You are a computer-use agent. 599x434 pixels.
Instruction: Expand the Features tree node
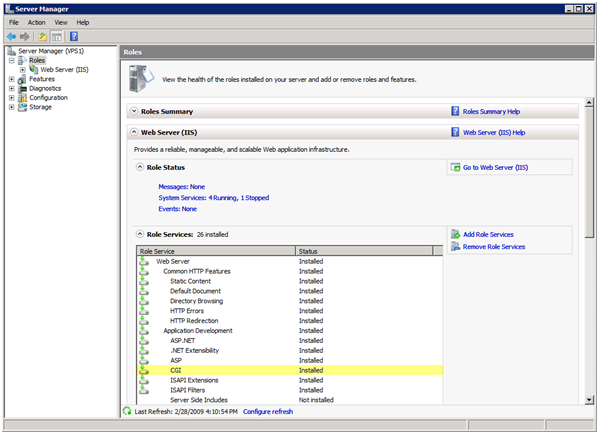(x=11, y=79)
